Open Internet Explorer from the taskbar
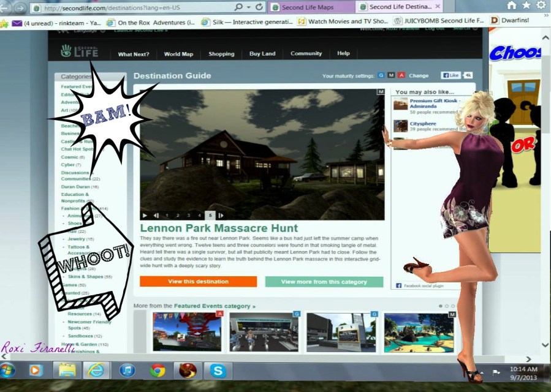The height and width of the screenshot is (392, 551). (x=96, y=371)
